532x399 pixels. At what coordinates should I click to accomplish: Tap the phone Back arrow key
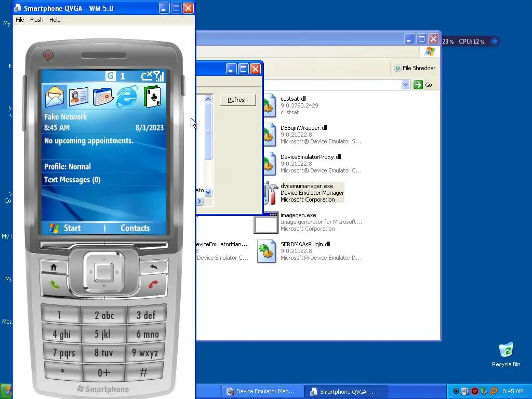pos(154,267)
